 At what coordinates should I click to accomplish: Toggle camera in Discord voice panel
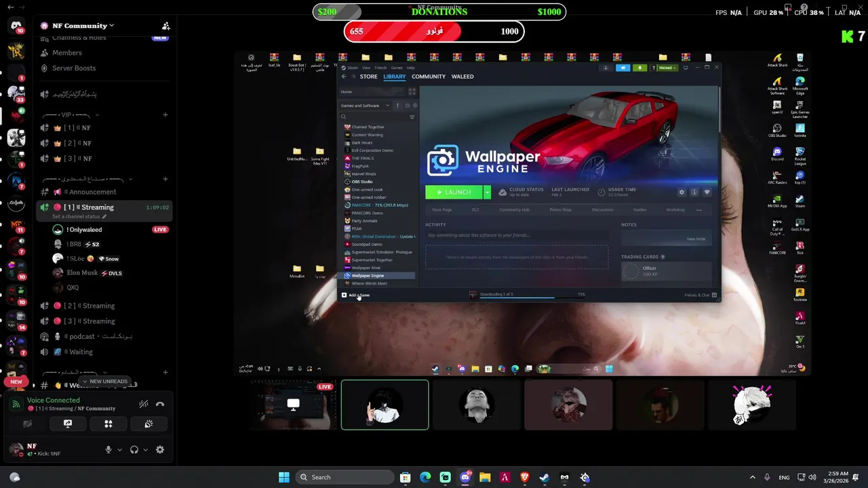pos(27,424)
